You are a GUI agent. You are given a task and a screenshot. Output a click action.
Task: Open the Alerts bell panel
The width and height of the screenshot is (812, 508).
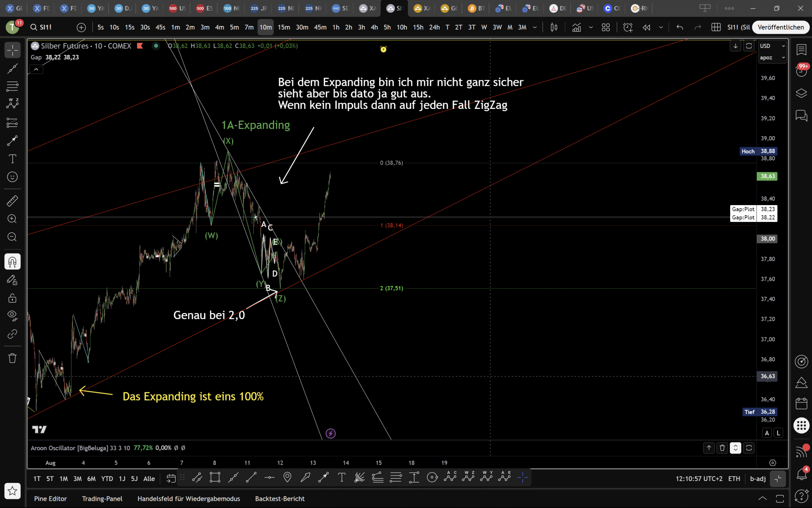801,474
